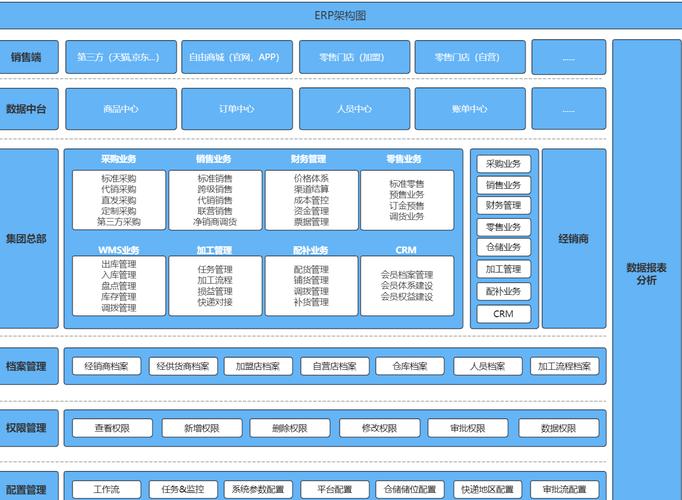This screenshot has height=500, width=682.
Task: Select the 跨级销售 entry
Action: 215,189
